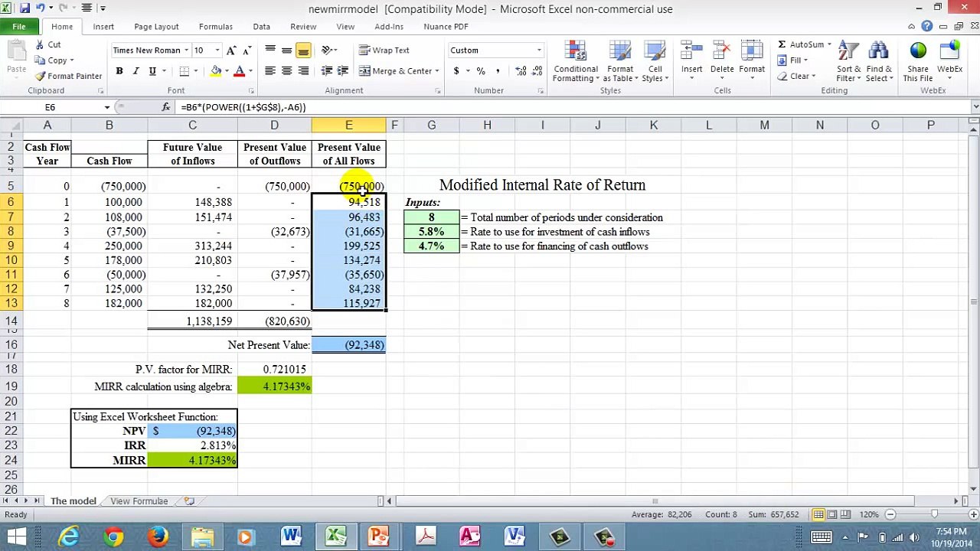Click the Insert Function fx icon
Screen dimensions: 980x551
click(x=165, y=107)
